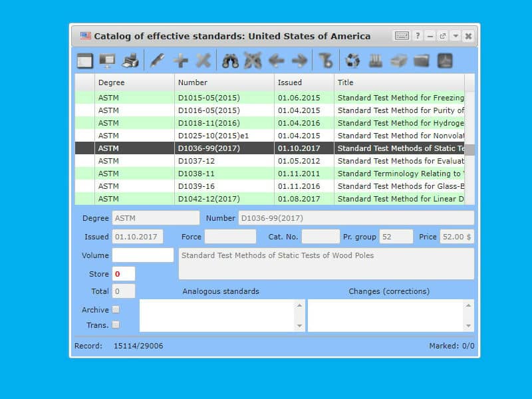This screenshot has height=399, width=532.
Task: Go back with the left arrow icon
Action: pos(276,61)
